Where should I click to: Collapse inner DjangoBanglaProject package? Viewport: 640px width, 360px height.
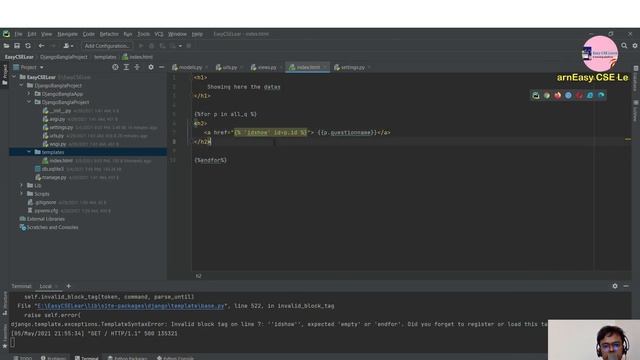(29, 102)
